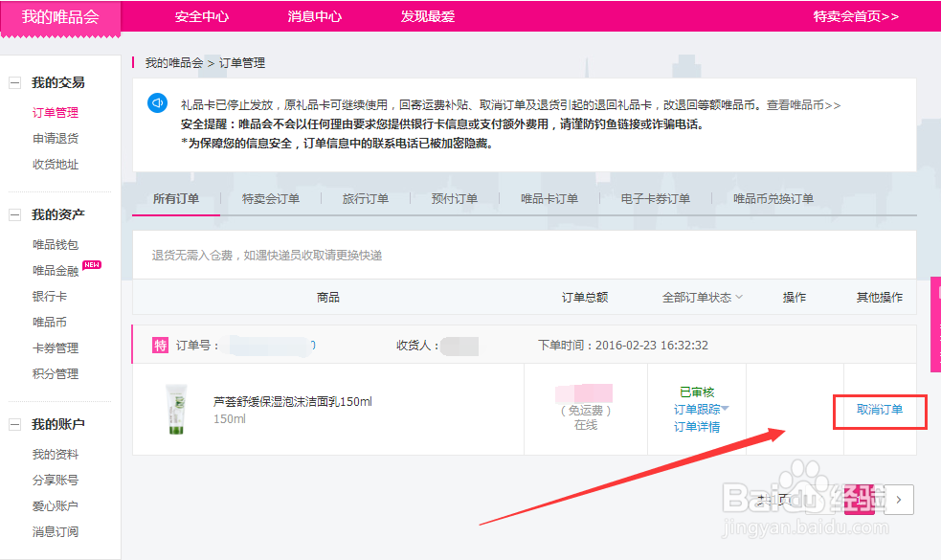
Task: Open 唯品金融 in sidebar
Action: pos(56,271)
